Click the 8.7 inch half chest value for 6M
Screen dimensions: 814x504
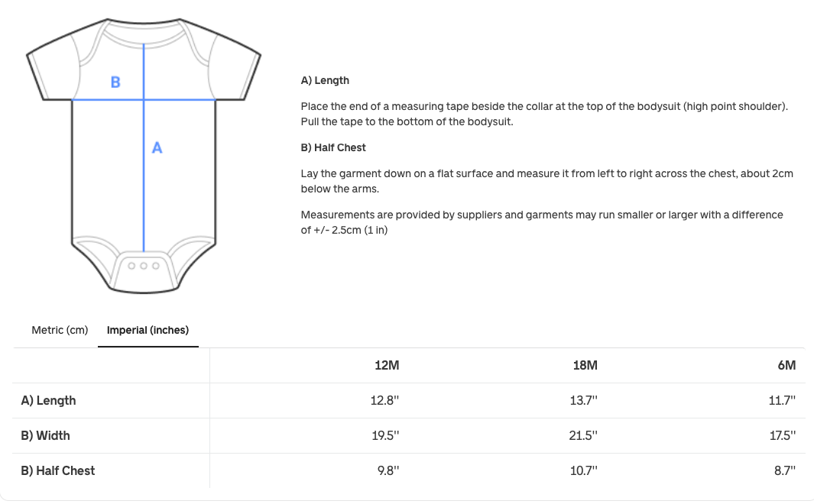[x=785, y=470]
